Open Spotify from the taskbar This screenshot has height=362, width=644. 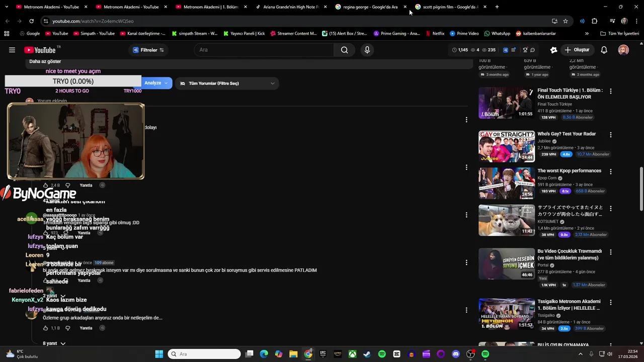[382, 354]
